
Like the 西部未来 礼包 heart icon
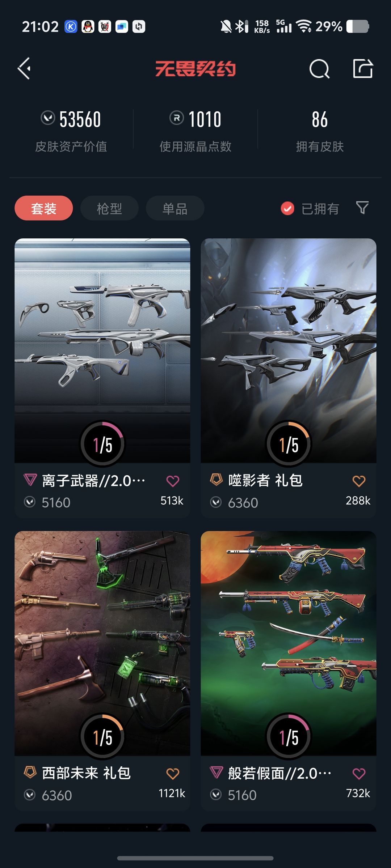173,774
